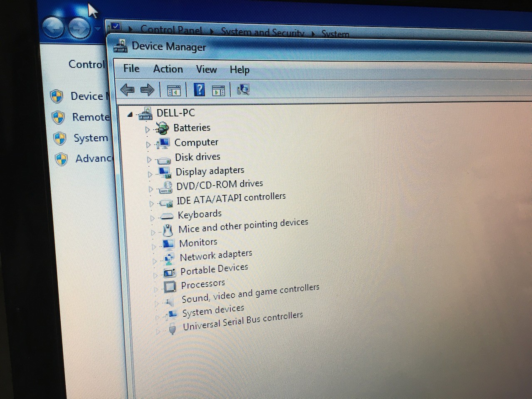Click the Device Manager window title text
The width and height of the screenshot is (532, 399).
[169, 46]
